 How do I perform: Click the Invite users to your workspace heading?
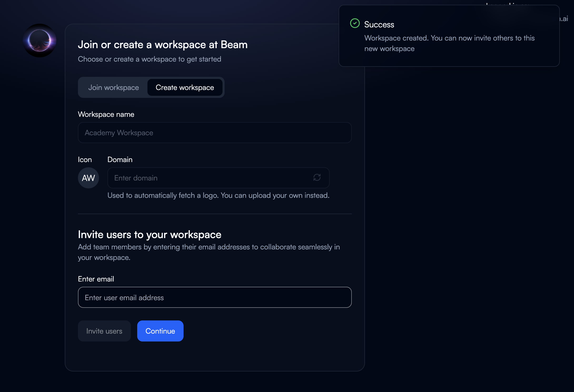point(150,234)
